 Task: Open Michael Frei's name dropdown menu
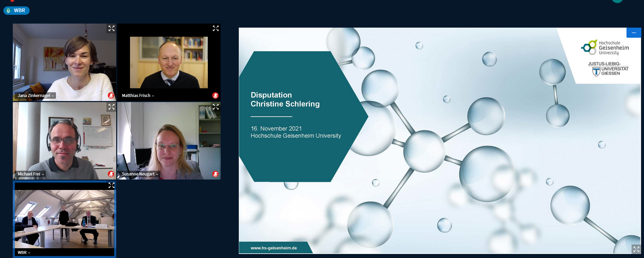[x=31, y=174]
